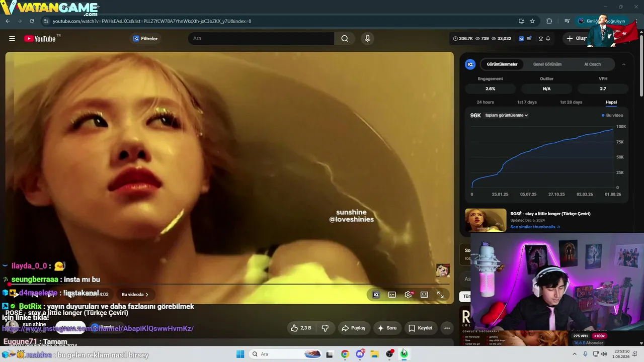Open the YouTube guide hamburger menu
The height and width of the screenshot is (362, 644).
12,39
